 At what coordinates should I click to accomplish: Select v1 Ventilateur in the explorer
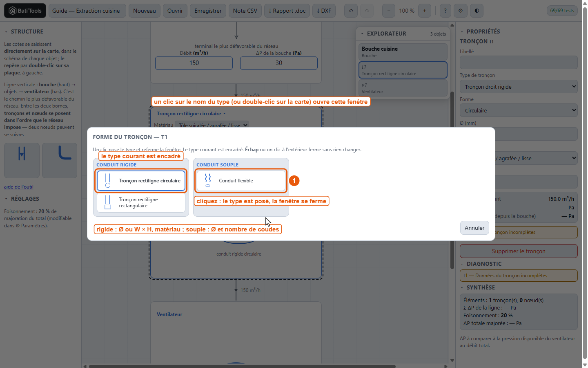click(x=403, y=88)
